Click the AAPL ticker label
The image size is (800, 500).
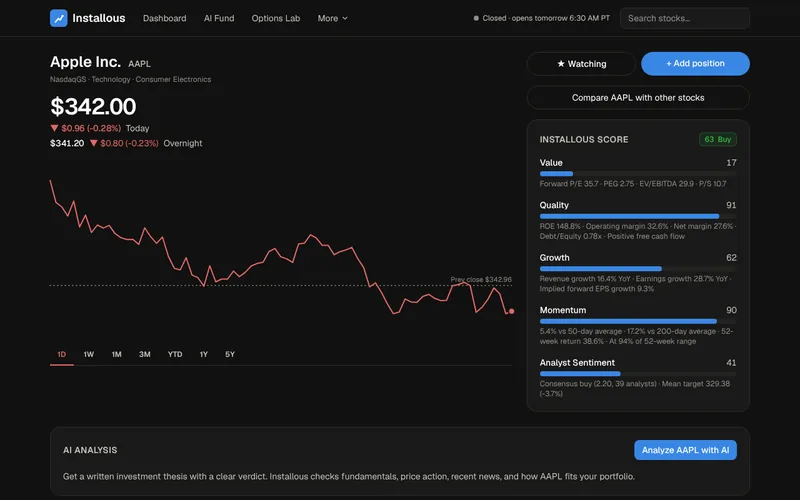coord(139,64)
